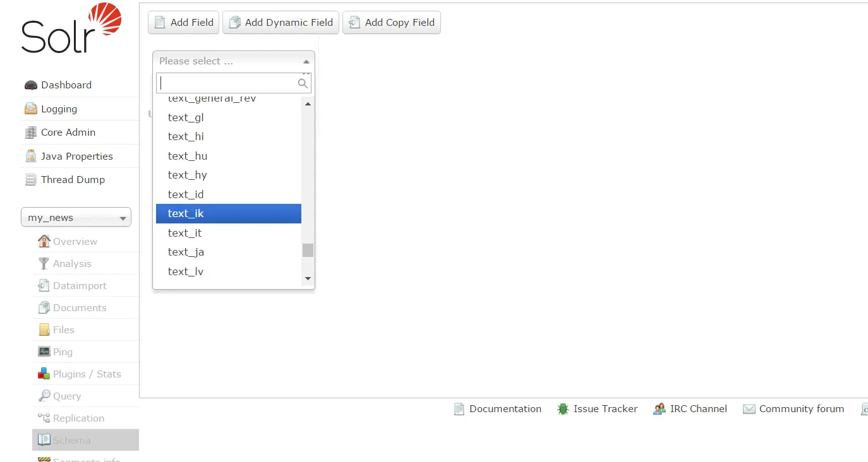Select text_hy entry
868x462 pixels.
[x=229, y=175]
